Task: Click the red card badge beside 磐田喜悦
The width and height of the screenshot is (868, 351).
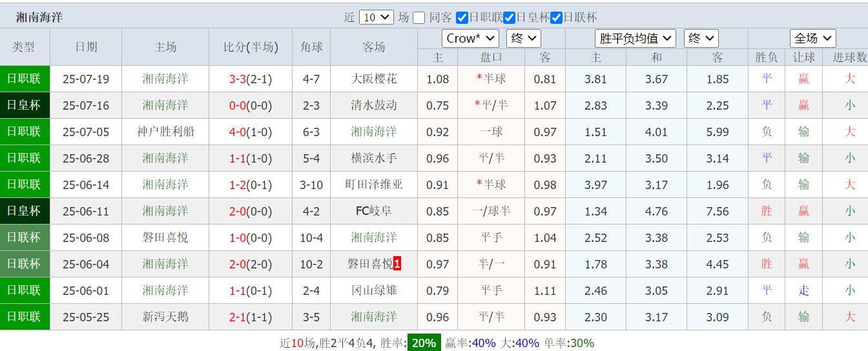Action: tap(397, 264)
